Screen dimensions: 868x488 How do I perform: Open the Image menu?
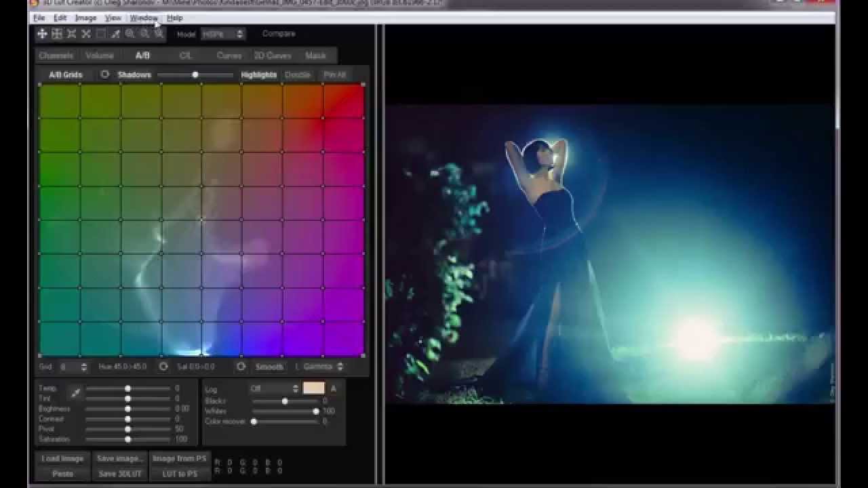point(85,18)
